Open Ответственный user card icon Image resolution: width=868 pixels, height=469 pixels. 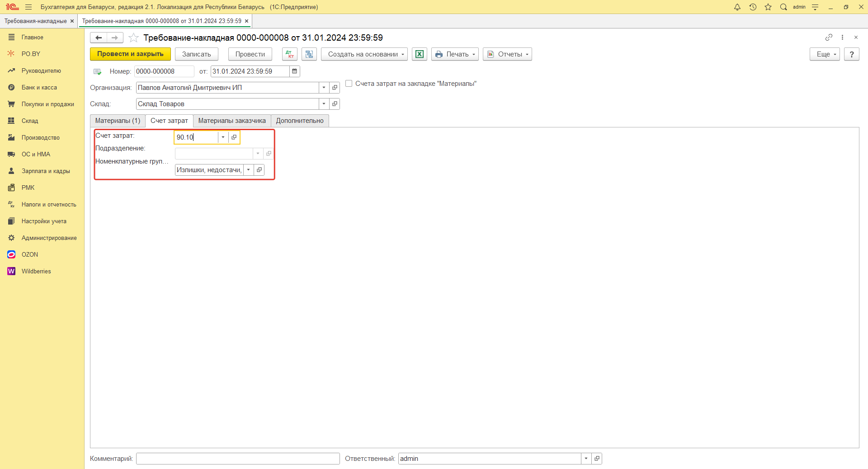click(597, 459)
